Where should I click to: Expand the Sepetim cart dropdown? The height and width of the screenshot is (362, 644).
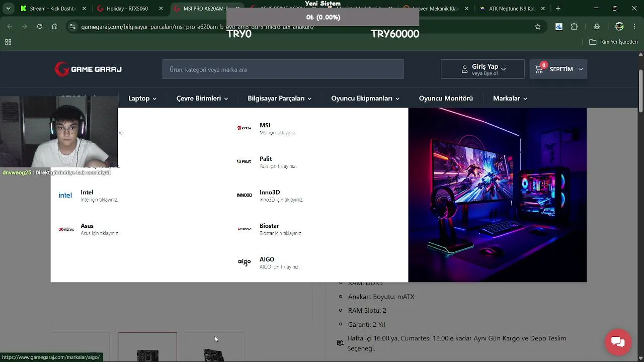(558, 69)
